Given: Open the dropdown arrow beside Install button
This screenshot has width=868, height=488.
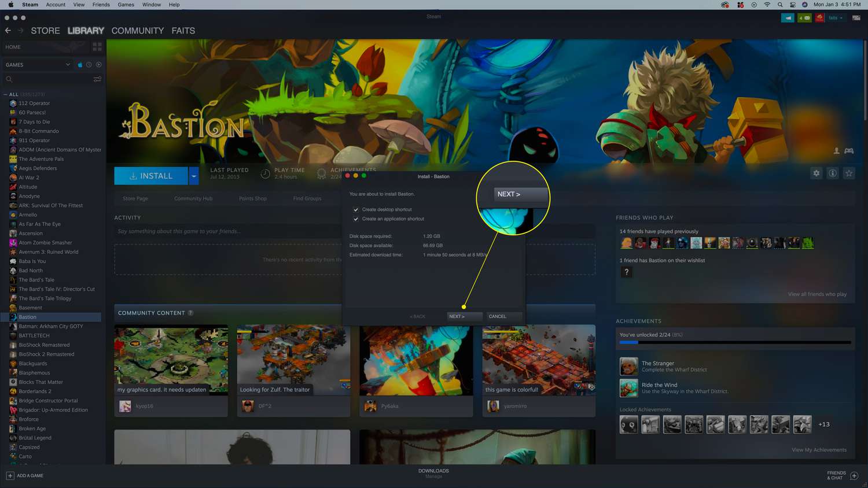Looking at the screenshot, I should [194, 176].
